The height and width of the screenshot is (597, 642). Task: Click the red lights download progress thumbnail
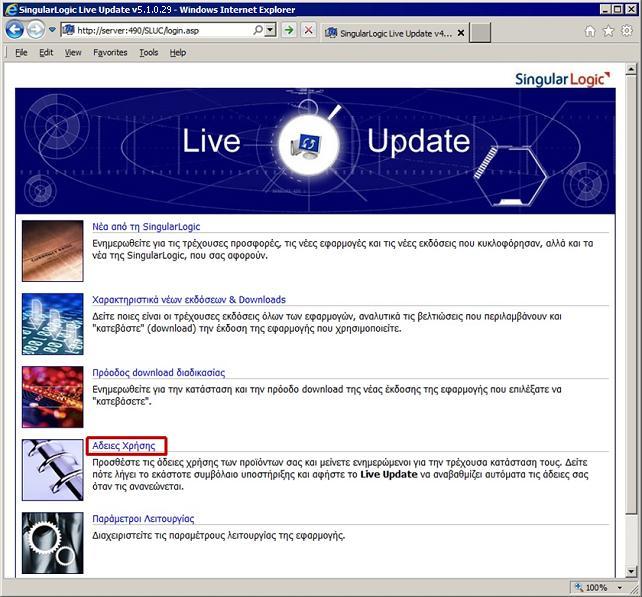(52, 397)
